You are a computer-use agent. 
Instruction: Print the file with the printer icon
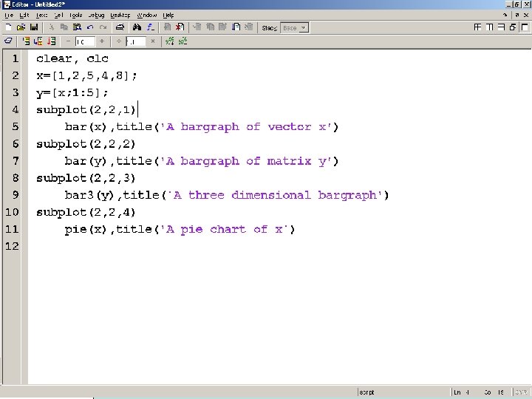(x=120, y=27)
